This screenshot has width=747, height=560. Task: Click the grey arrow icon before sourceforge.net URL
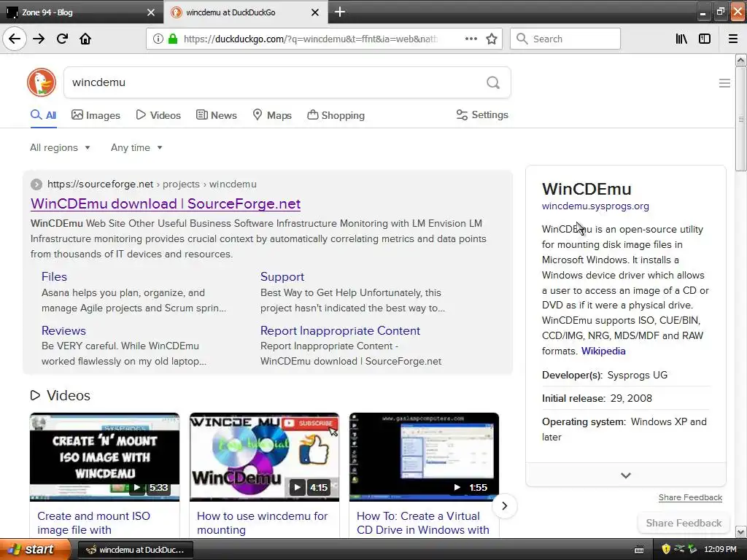point(36,184)
